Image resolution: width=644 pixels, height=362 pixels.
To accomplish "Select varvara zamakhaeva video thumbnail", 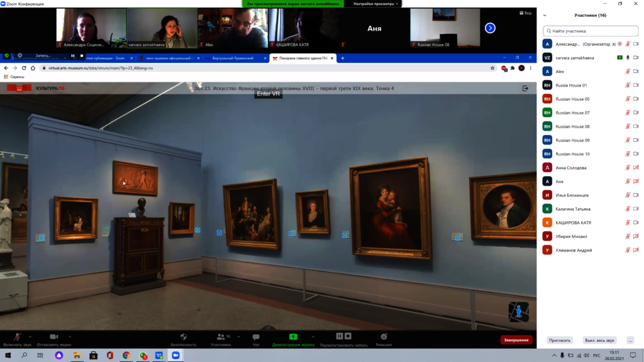I will (162, 28).
